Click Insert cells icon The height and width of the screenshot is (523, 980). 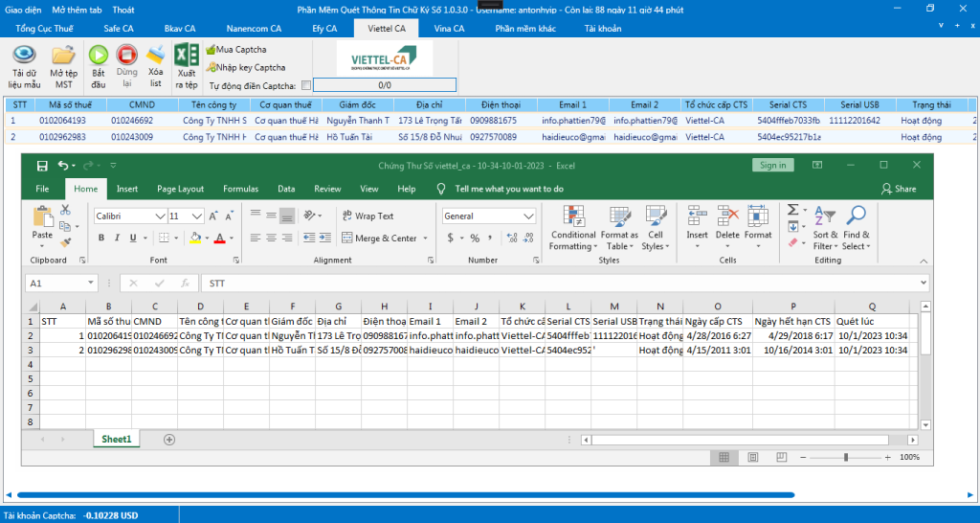coord(697,216)
